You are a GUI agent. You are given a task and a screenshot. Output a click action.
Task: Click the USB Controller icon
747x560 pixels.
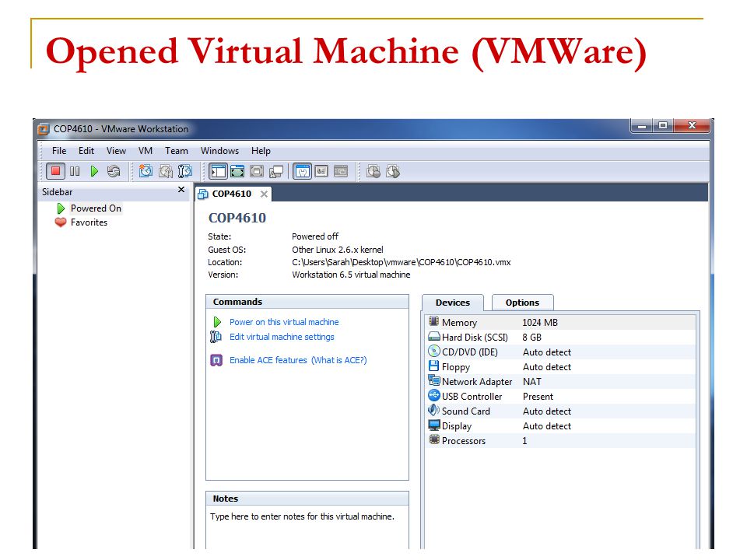434,396
